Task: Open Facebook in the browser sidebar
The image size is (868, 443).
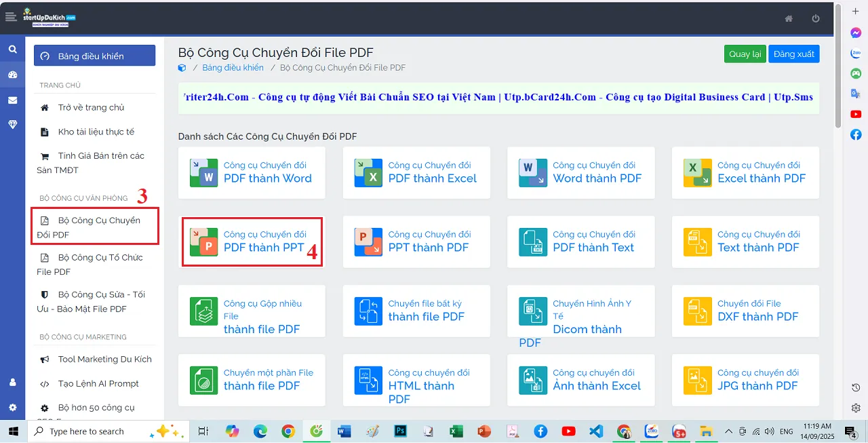Action: (856, 134)
